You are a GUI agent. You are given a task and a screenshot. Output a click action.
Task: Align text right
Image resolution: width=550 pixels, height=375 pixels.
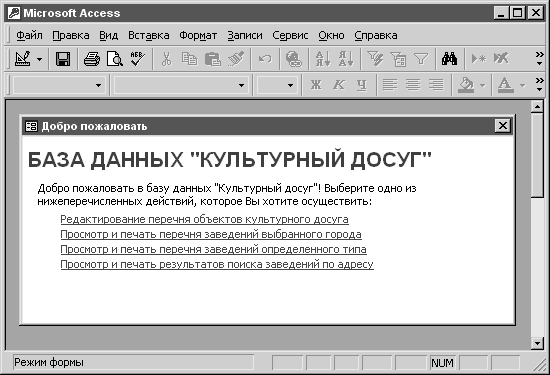pyautogui.click(x=436, y=85)
